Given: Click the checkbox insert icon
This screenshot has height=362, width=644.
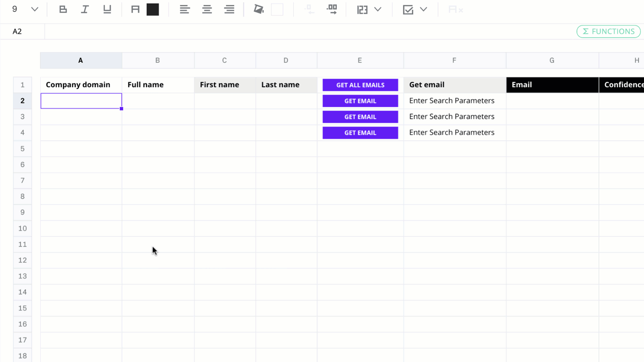Looking at the screenshot, I should point(408,9).
